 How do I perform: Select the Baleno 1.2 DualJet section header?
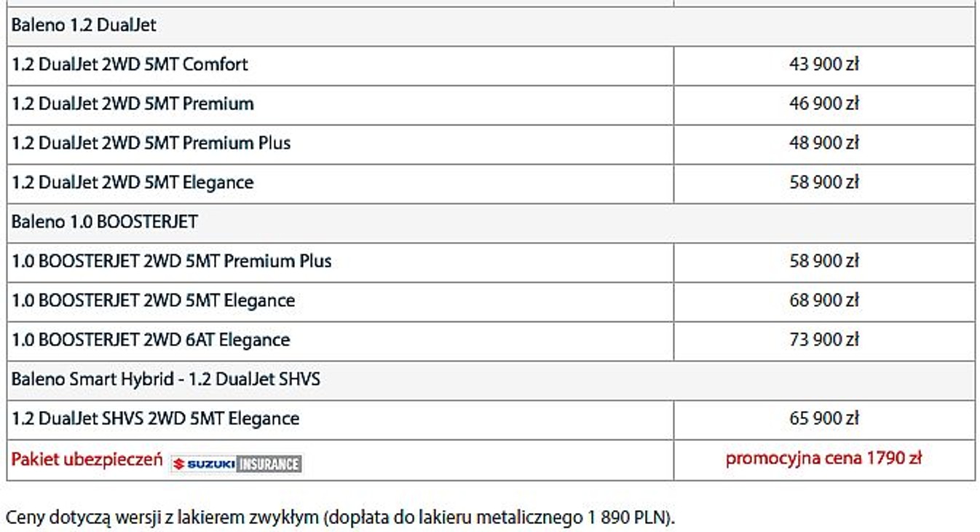click(491, 26)
